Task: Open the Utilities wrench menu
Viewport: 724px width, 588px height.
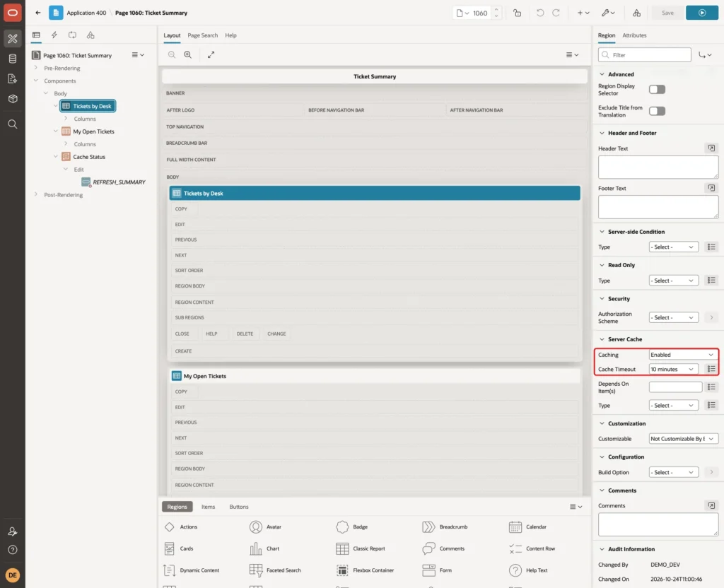Action: point(608,13)
